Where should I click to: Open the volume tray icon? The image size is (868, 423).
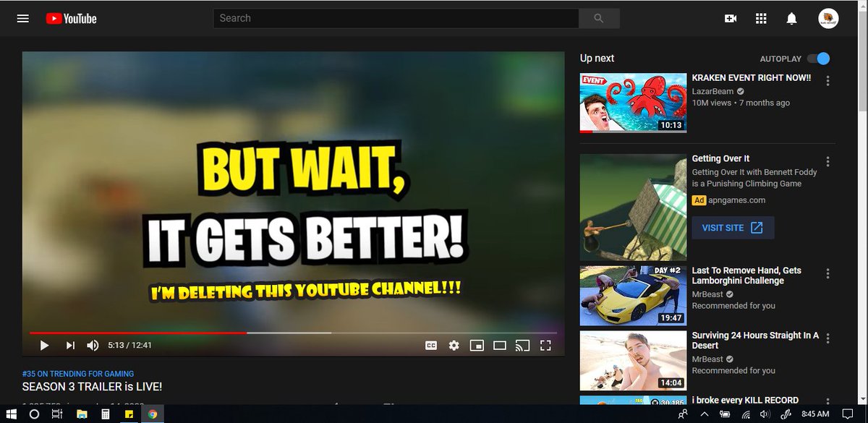[x=767, y=414]
